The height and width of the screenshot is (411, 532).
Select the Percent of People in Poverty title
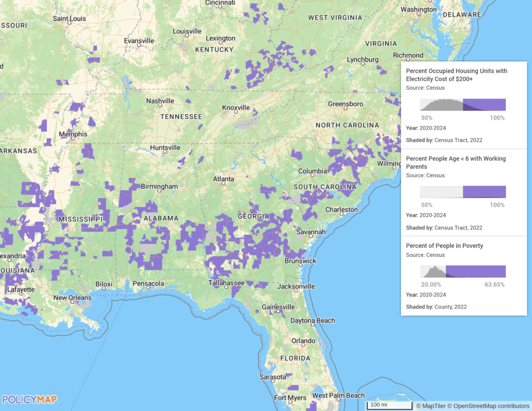pos(444,246)
